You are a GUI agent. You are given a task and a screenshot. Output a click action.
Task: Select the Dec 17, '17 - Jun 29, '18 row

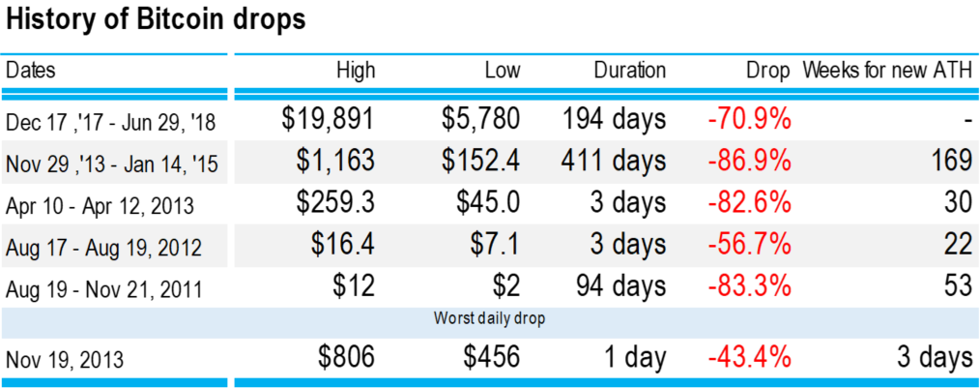coord(490,120)
